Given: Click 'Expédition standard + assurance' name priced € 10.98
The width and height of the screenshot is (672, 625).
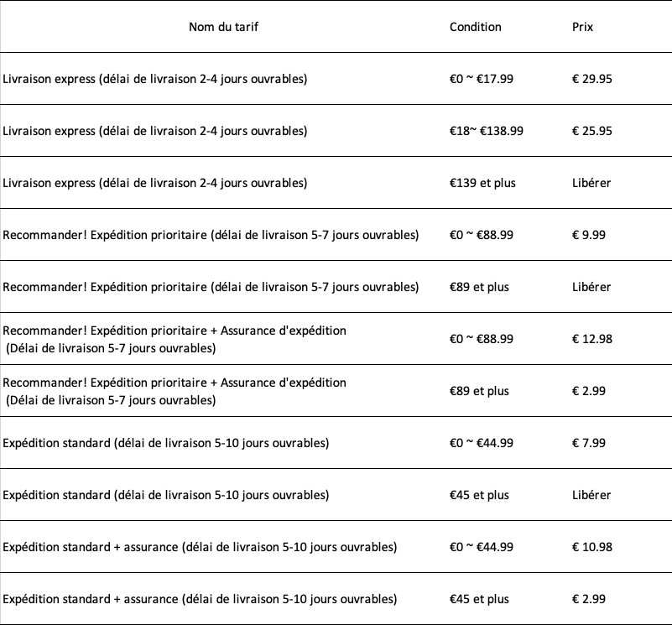Looking at the screenshot, I should pyautogui.click(x=200, y=547).
